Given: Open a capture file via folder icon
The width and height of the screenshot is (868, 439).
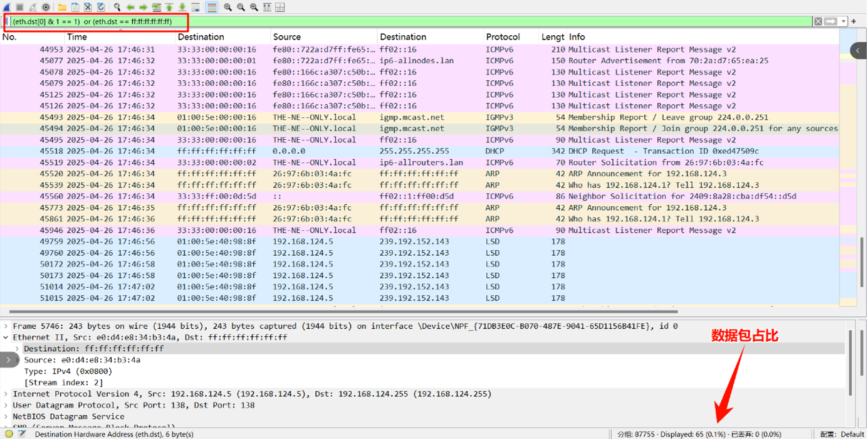Looking at the screenshot, I should [x=62, y=8].
